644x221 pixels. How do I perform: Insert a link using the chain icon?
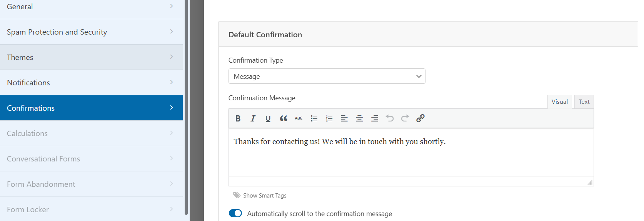420,118
